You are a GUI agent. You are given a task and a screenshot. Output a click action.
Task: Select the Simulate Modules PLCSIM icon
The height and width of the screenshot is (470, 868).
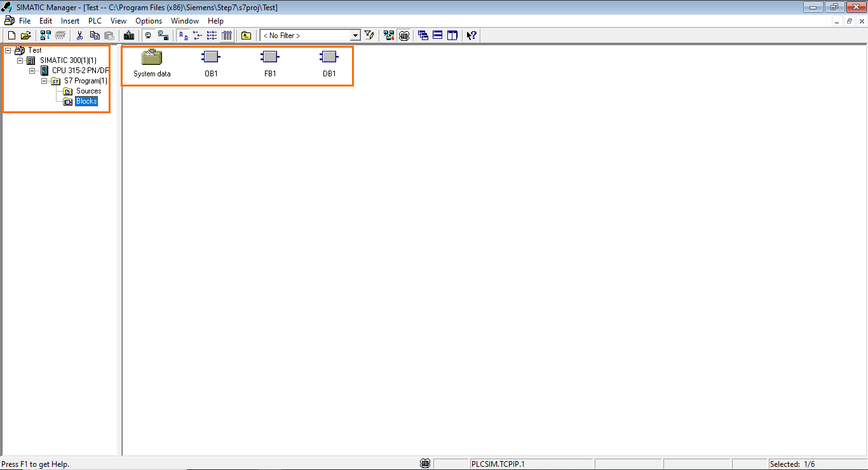point(404,35)
